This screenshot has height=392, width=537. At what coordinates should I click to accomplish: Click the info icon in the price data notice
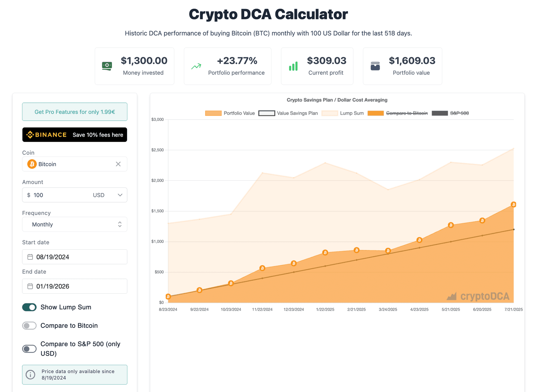click(x=30, y=374)
